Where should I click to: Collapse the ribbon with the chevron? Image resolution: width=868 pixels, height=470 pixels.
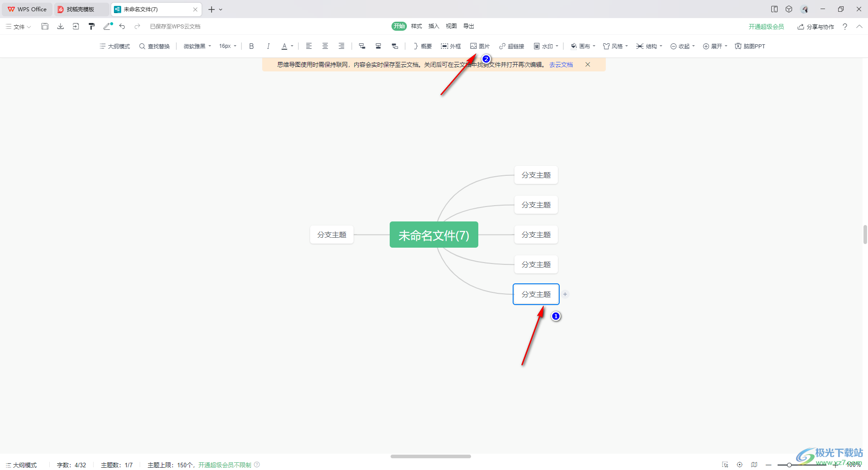click(859, 27)
